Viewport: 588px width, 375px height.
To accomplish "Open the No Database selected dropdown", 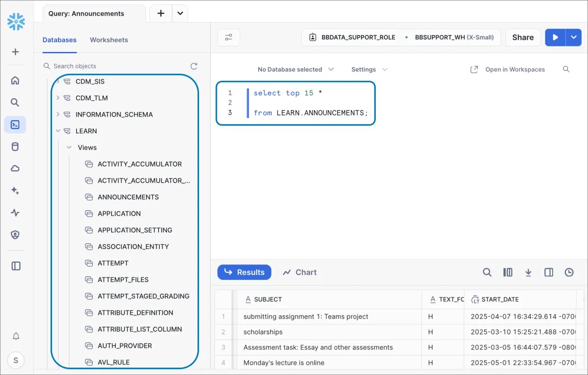I will coord(295,69).
